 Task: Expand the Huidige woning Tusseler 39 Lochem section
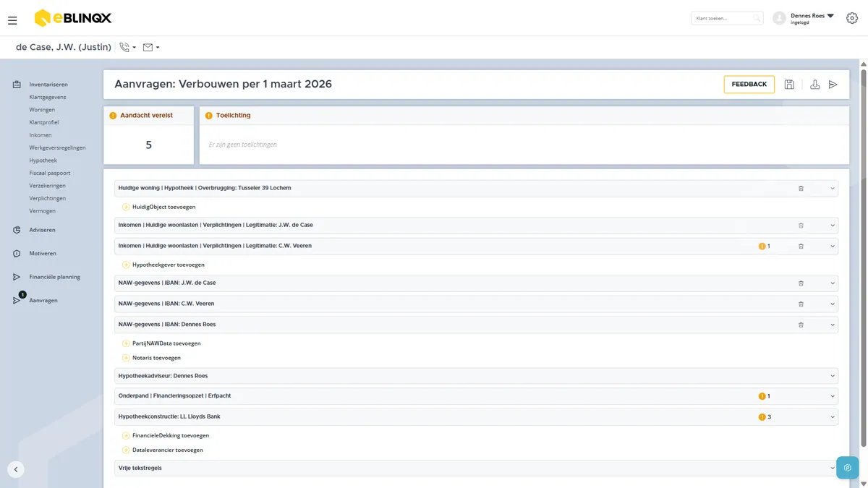click(x=833, y=188)
